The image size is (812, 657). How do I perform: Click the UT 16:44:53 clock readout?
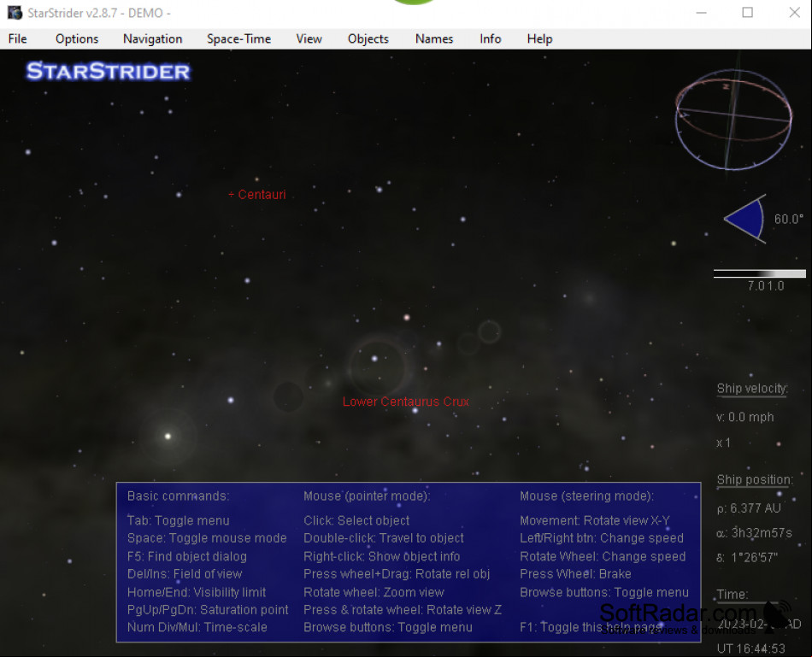coord(751,648)
